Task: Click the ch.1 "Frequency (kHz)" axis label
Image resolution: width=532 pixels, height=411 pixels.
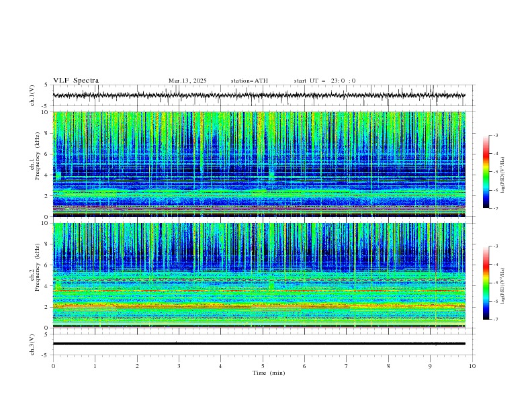Action: pos(38,156)
